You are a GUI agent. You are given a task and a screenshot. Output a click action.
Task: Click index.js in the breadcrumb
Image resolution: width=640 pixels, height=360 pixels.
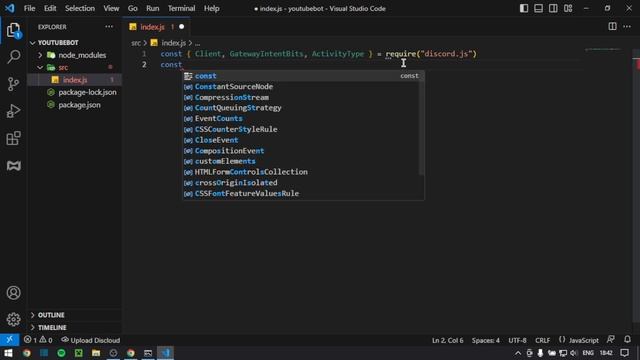tap(173, 43)
